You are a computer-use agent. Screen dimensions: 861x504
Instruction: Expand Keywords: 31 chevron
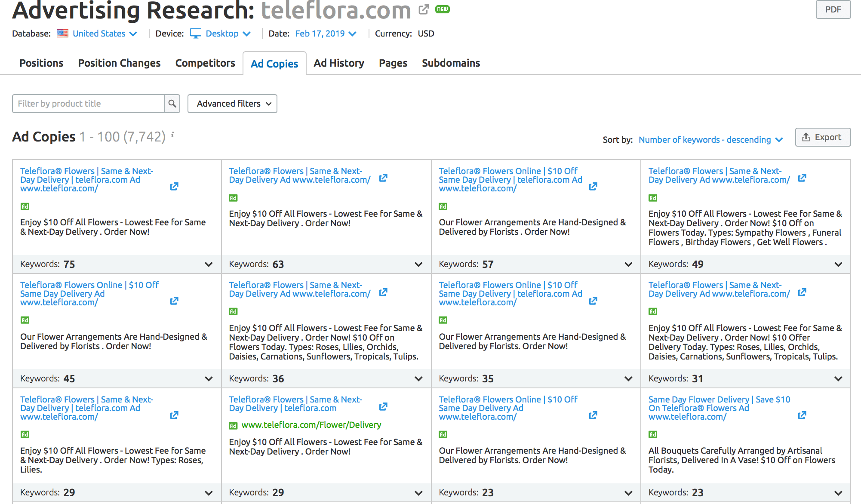(838, 379)
